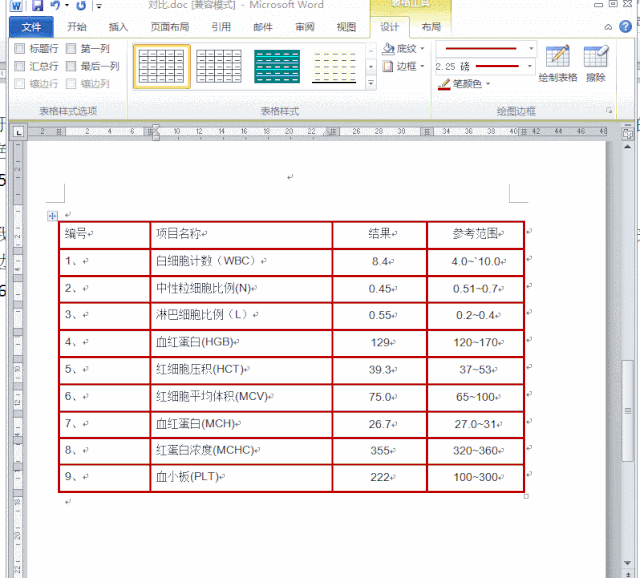Select the yellow dashed table style
Image resolution: width=640 pixels, height=578 pixels.
point(334,66)
